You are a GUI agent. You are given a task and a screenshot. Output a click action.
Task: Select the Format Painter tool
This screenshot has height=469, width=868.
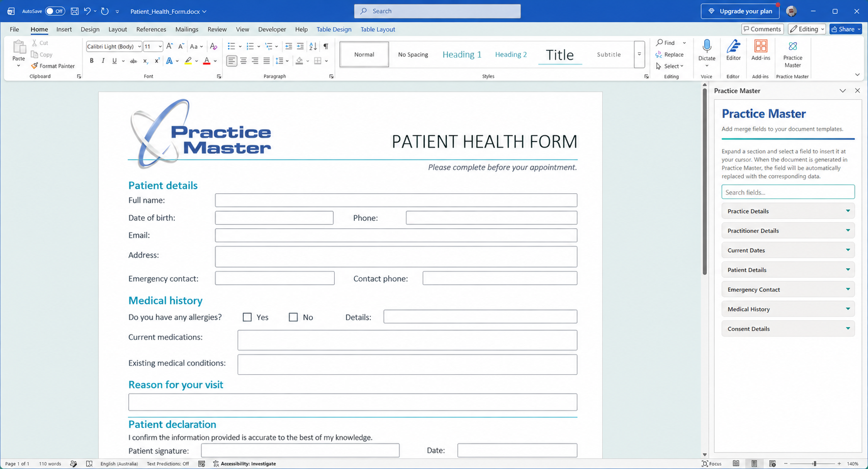(52, 66)
